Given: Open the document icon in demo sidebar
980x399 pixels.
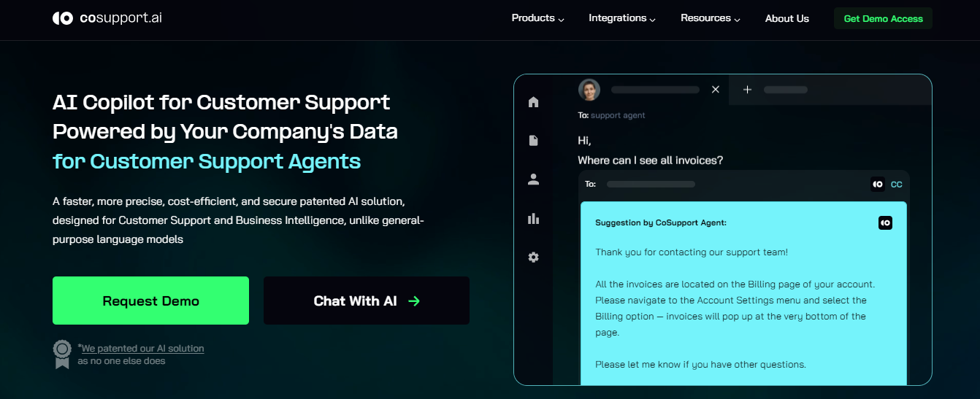Looking at the screenshot, I should [533, 140].
